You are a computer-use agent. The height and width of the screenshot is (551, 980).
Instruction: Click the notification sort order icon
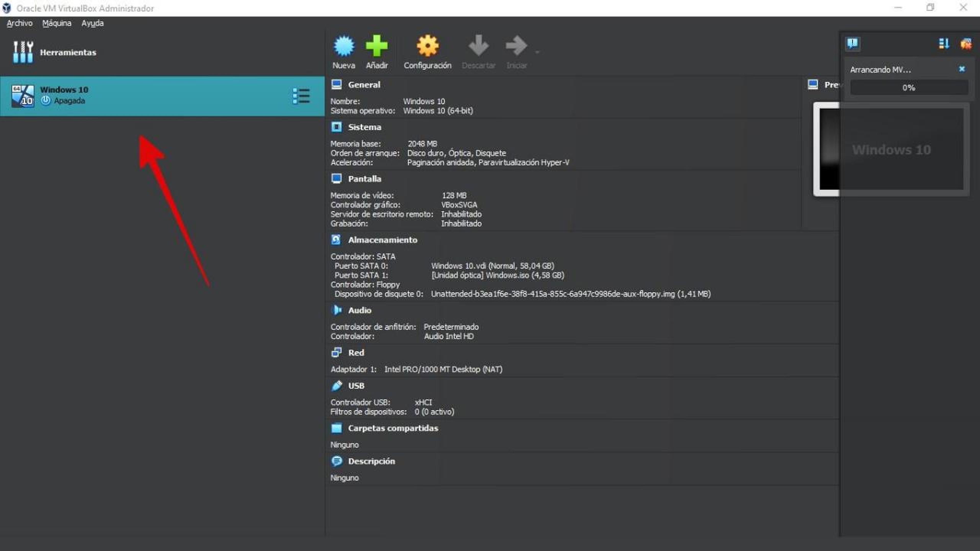click(x=944, y=44)
